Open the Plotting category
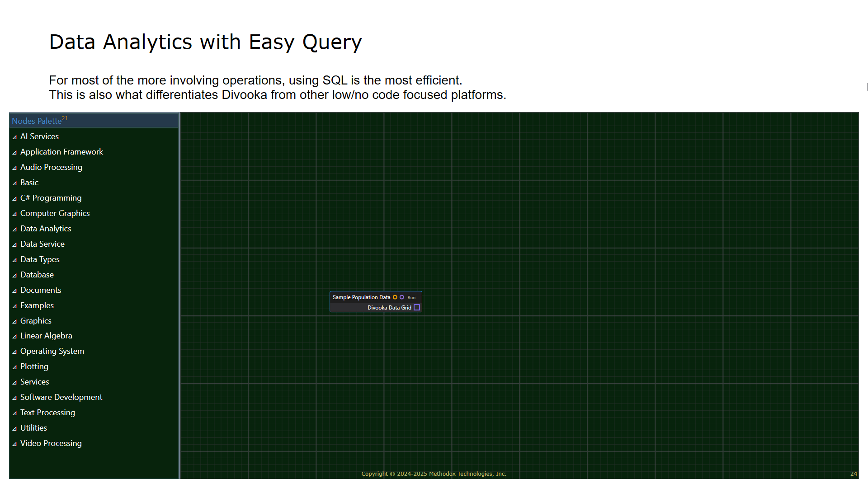 [x=34, y=366]
